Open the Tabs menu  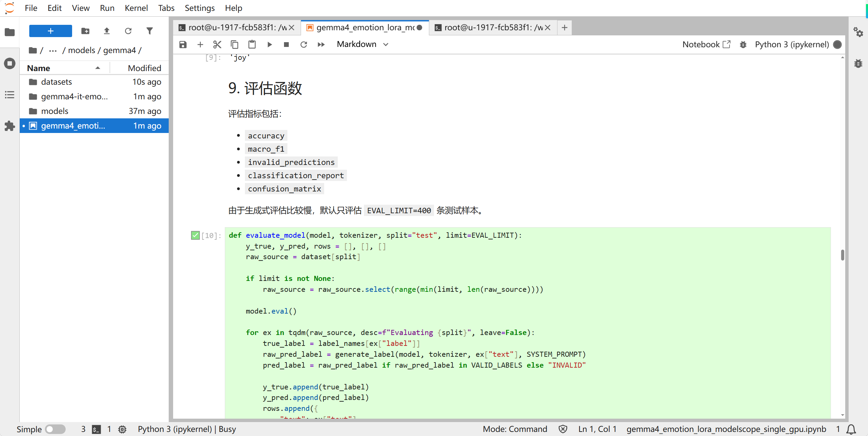point(166,8)
